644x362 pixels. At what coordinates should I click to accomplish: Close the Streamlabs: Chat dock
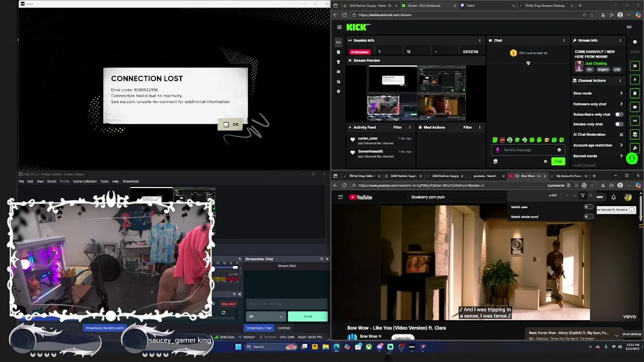(327, 259)
